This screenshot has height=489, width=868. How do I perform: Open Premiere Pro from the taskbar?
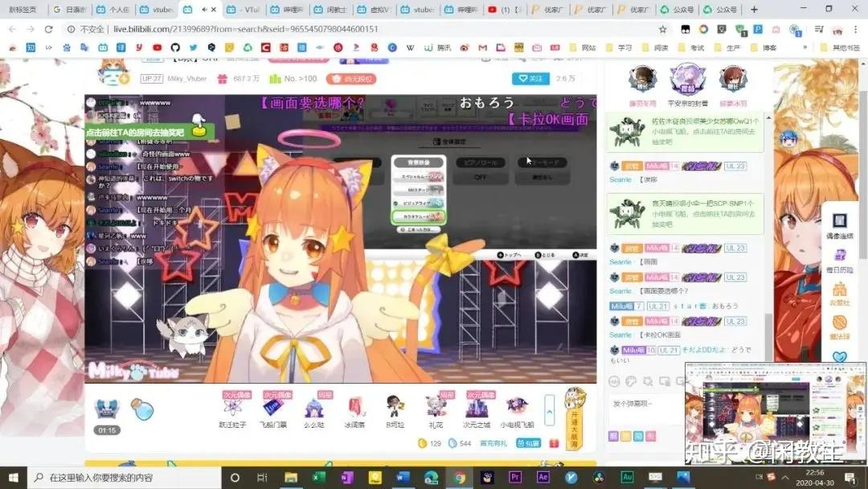[515, 477]
